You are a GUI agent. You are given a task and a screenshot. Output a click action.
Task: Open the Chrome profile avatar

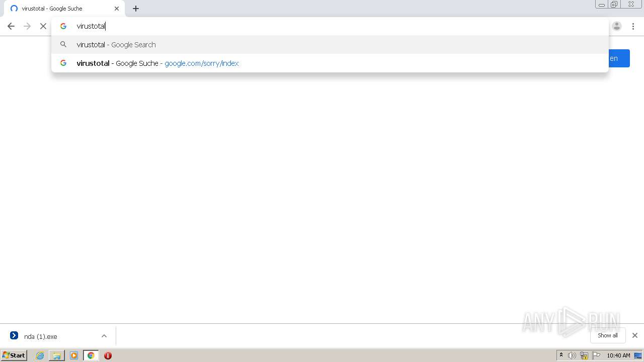(617, 26)
